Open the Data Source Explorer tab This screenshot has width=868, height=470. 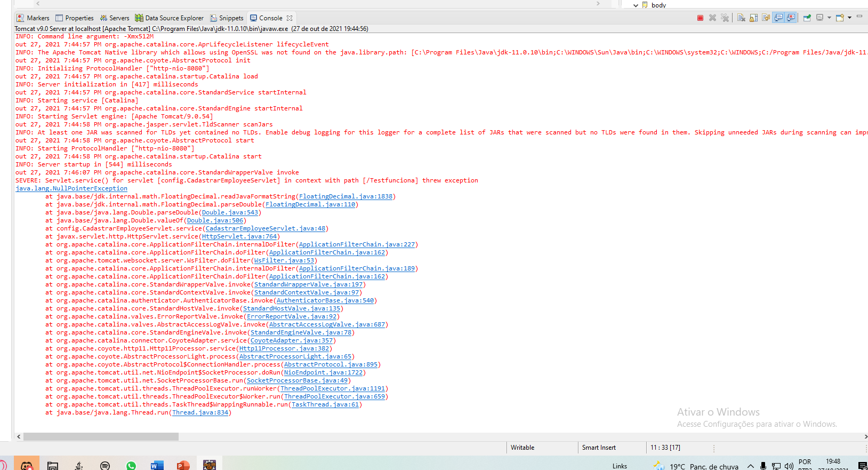[169, 18]
